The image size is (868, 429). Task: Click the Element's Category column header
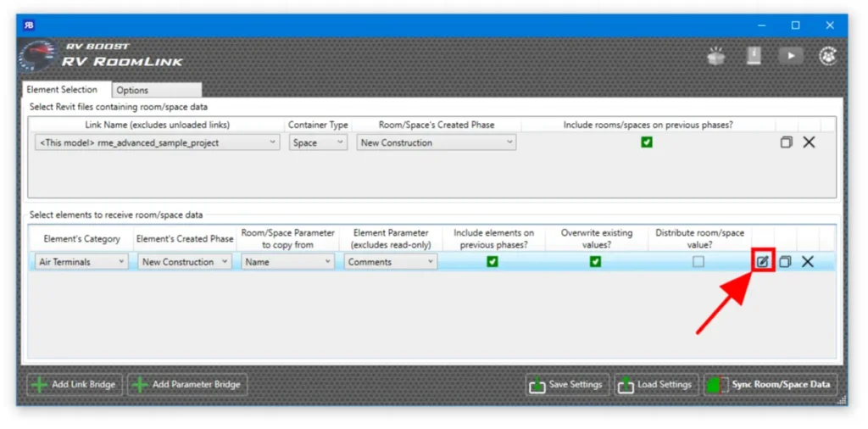click(x=82, y=238)
